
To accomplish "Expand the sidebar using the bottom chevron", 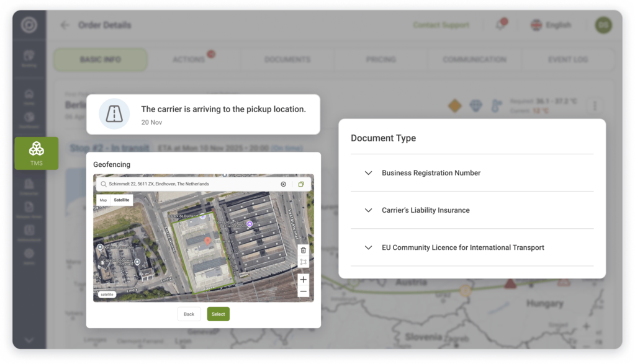I will tap(29, 340).
